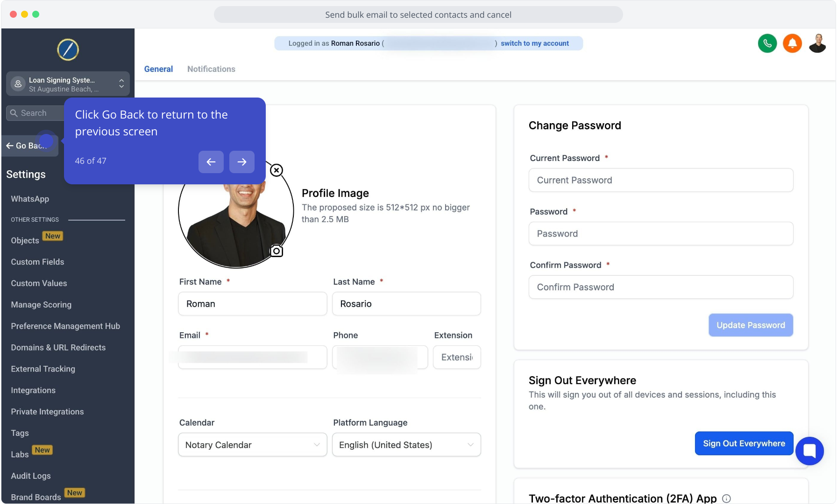Open External Tracking settings
The width and height of the screenshot is (837, 504).
tap(43, 369)
